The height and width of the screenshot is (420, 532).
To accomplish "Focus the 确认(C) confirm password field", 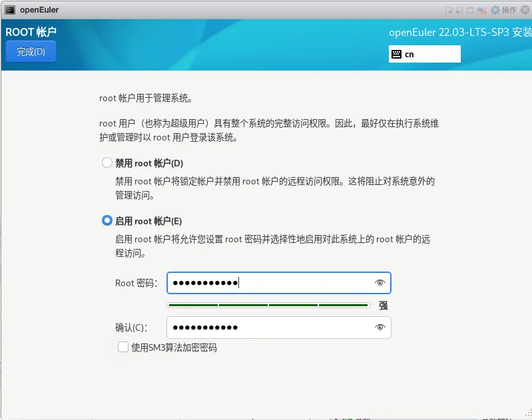I will [x=278, y=327].
